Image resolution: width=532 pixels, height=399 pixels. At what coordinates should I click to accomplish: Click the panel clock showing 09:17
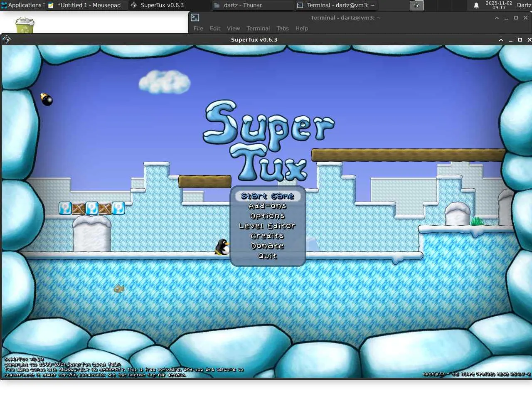[499, 5]
